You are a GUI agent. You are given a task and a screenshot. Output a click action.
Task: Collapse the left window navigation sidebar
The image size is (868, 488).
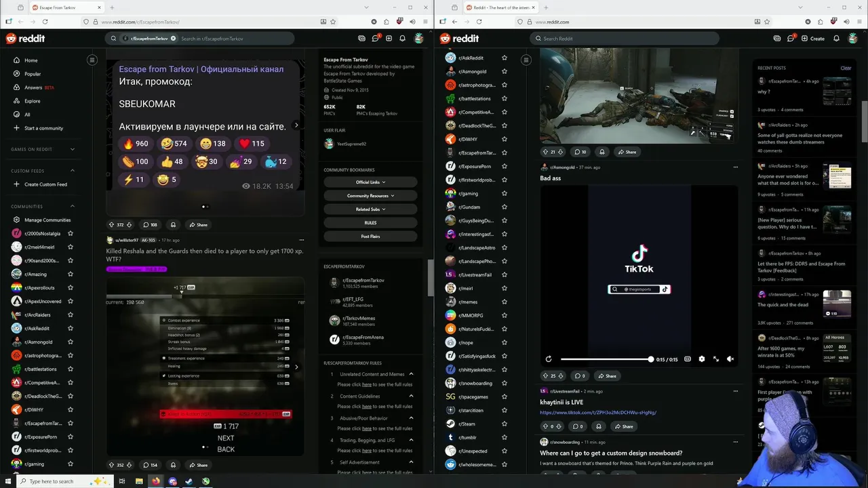(92, 60)
